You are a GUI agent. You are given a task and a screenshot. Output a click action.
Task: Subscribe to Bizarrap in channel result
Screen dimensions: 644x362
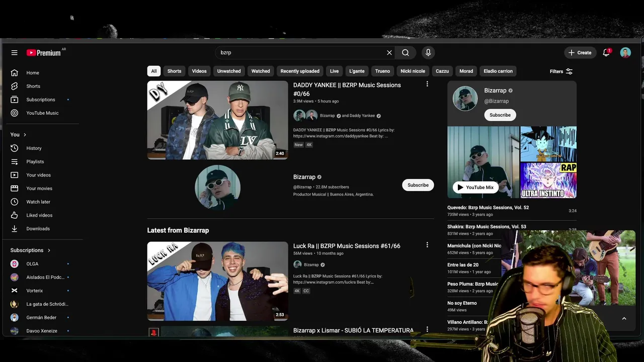tap(418, 185)
